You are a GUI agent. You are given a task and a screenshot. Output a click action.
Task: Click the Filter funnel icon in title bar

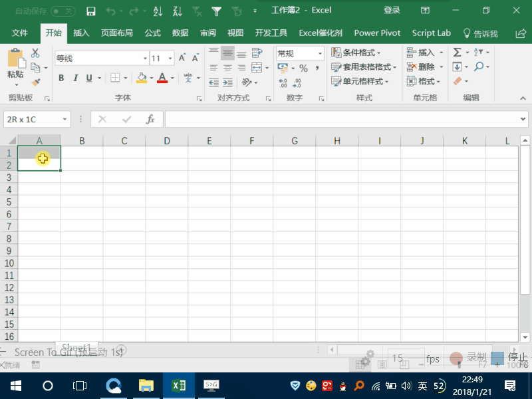217,11
